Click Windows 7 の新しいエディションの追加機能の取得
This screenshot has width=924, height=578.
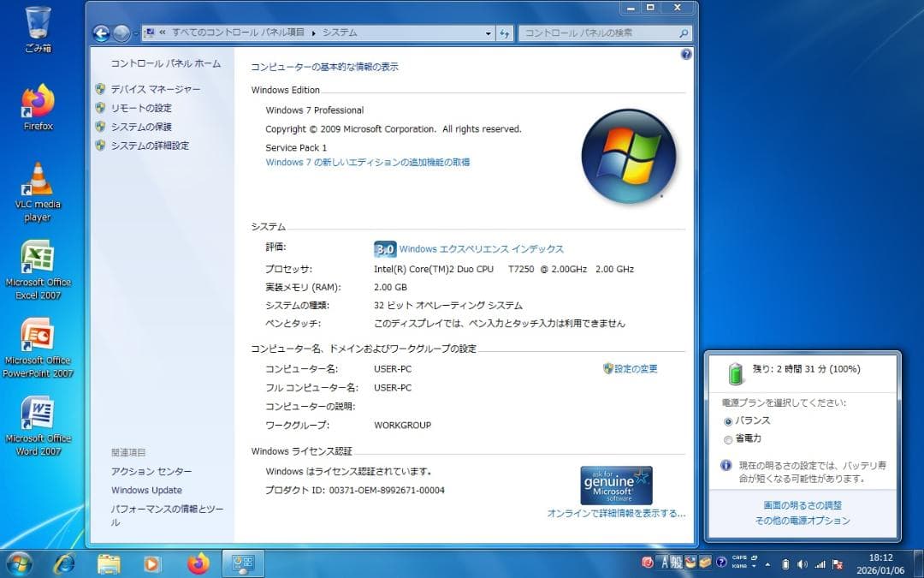(x=368, y=162)
